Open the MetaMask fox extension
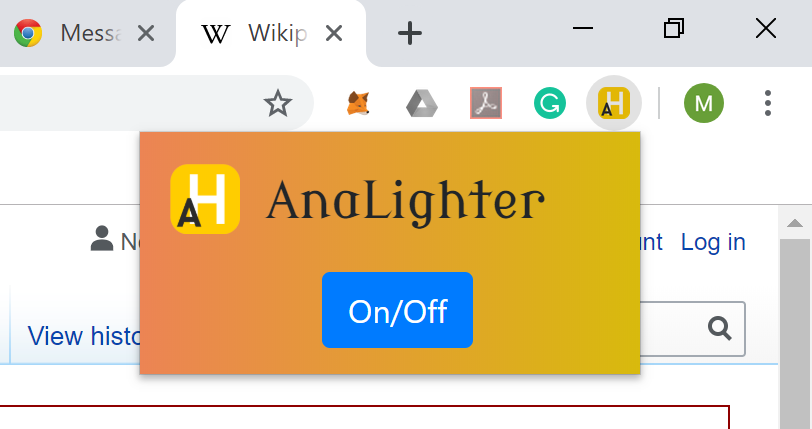Viewport: 812px width, 429px height. tap(358, 103)
